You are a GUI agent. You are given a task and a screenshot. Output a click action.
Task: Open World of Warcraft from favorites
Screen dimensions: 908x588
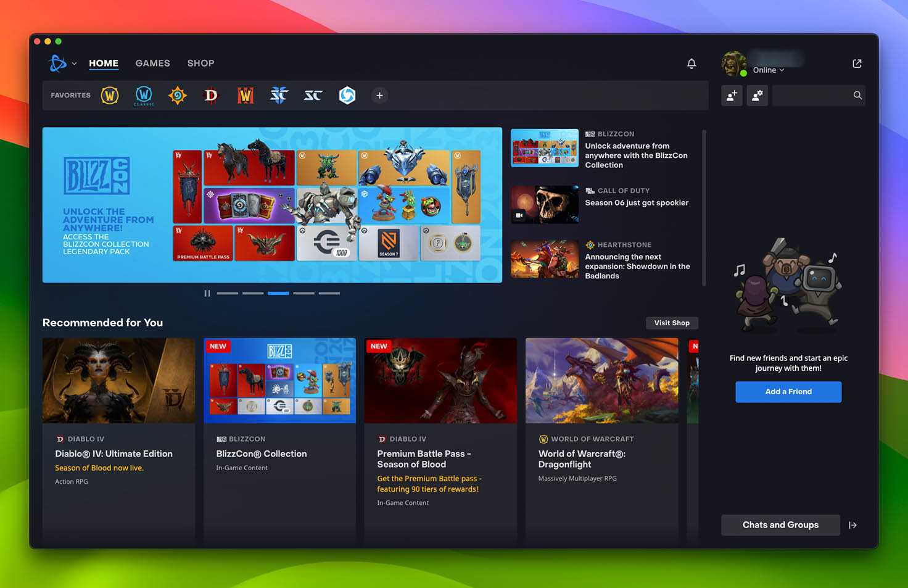click(x=110, y=96)
